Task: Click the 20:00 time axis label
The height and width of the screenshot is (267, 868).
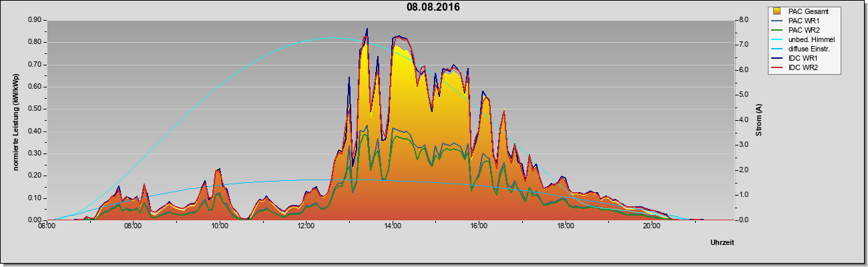Action: 652,227
